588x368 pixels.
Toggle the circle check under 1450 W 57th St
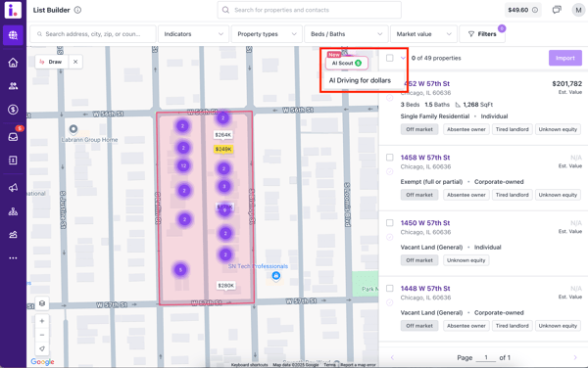pos(390,237)
